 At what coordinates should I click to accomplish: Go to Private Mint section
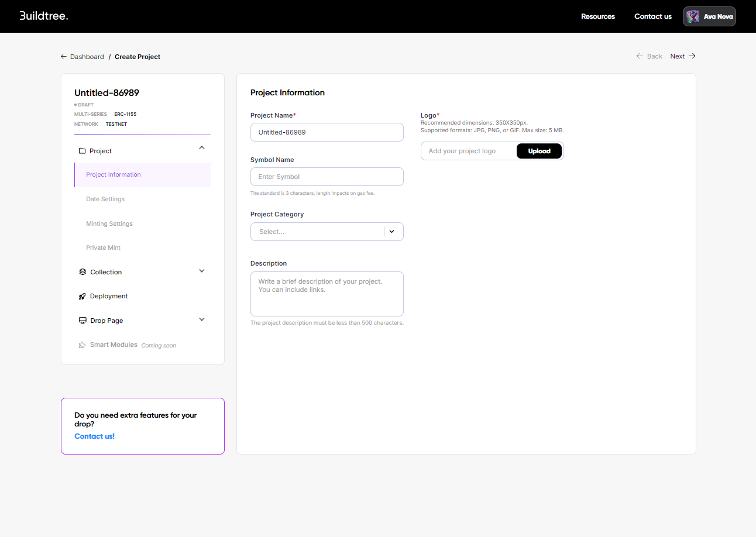point(104,247)
